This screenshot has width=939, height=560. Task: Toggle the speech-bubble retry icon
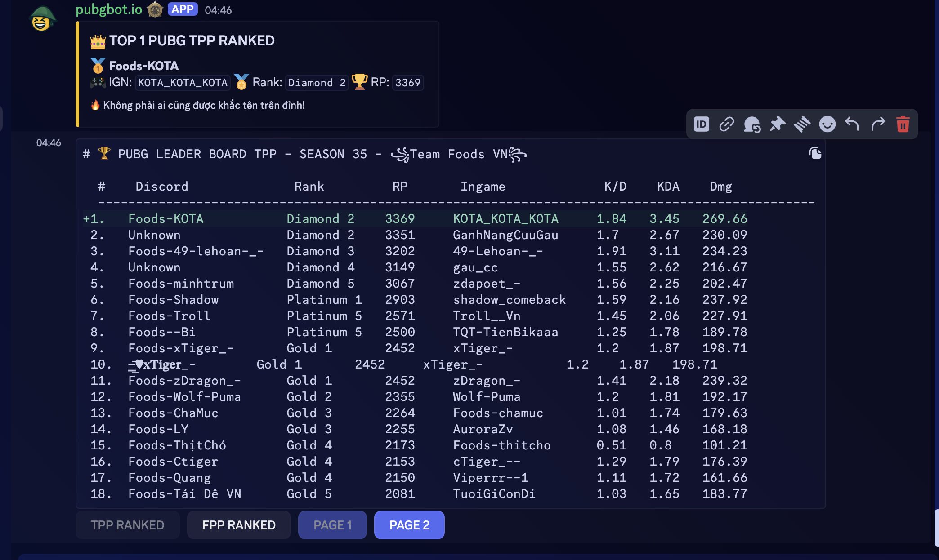752,124
